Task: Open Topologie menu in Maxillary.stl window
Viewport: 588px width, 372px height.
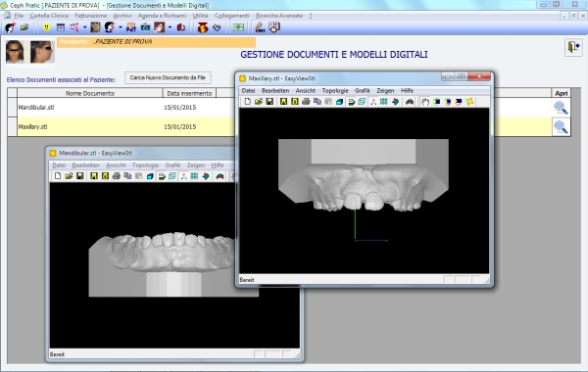Action: pos(335,91)
